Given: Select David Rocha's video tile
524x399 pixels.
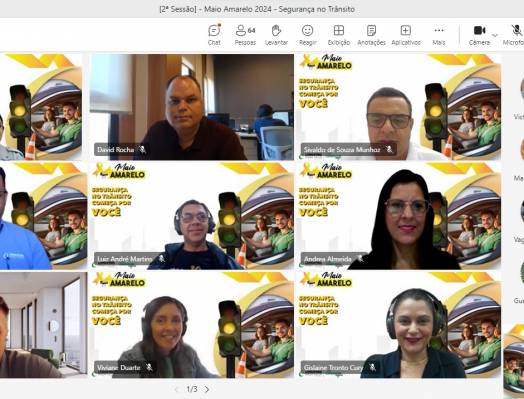Looking at the screenshot, I should click(x=192, y=107).
